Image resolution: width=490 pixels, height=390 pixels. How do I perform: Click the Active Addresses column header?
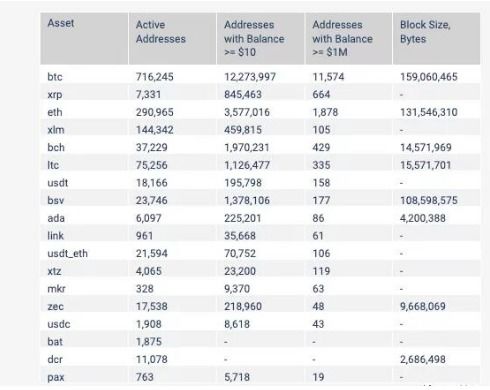click(x=160, y=32)
